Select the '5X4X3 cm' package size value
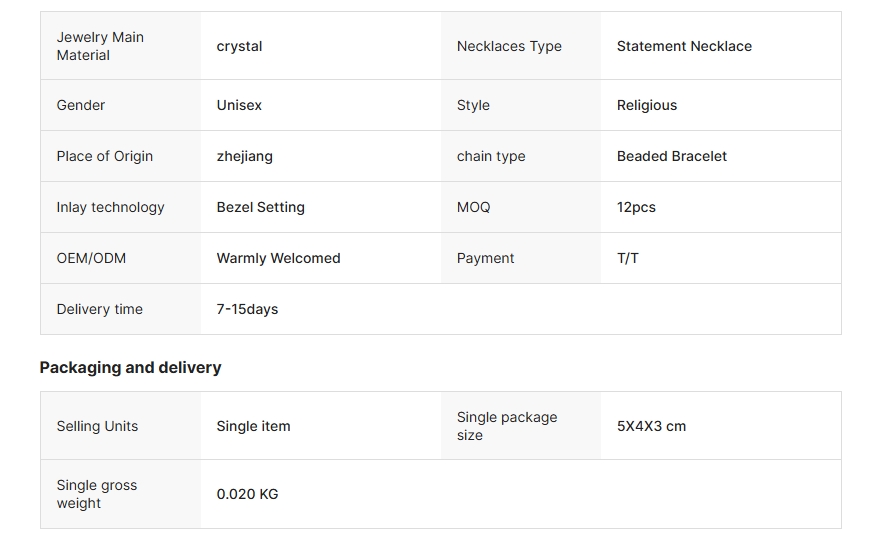Screen dimensions: 871x545 tap(652, 426)
